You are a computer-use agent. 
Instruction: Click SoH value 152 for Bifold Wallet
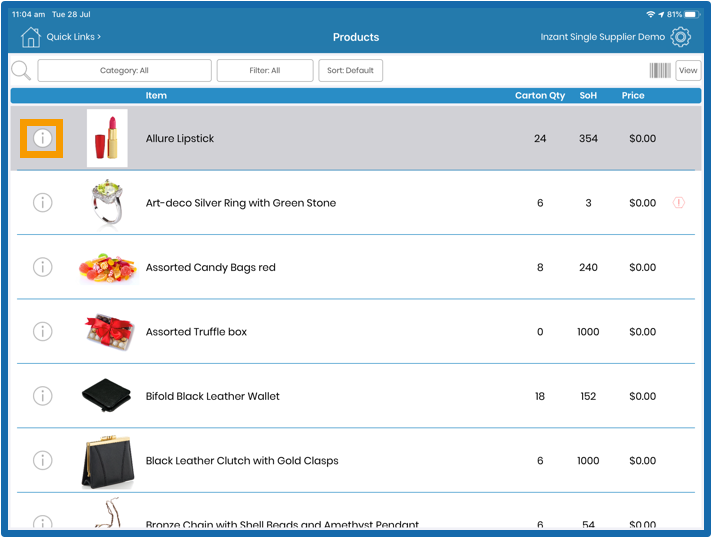click(588, 396)
